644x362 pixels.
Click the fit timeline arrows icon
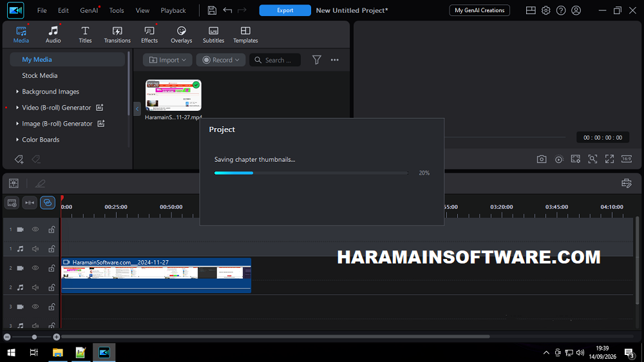(x=30, y=203)
